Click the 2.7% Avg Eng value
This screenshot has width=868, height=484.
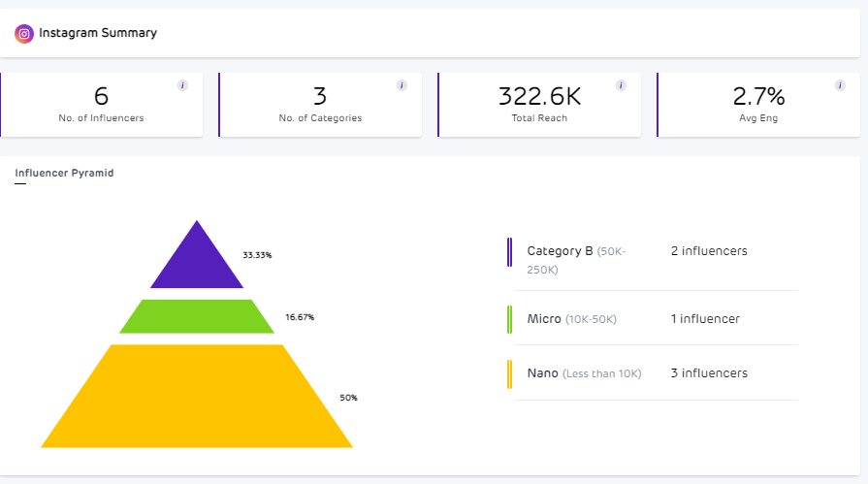(757, 96)
